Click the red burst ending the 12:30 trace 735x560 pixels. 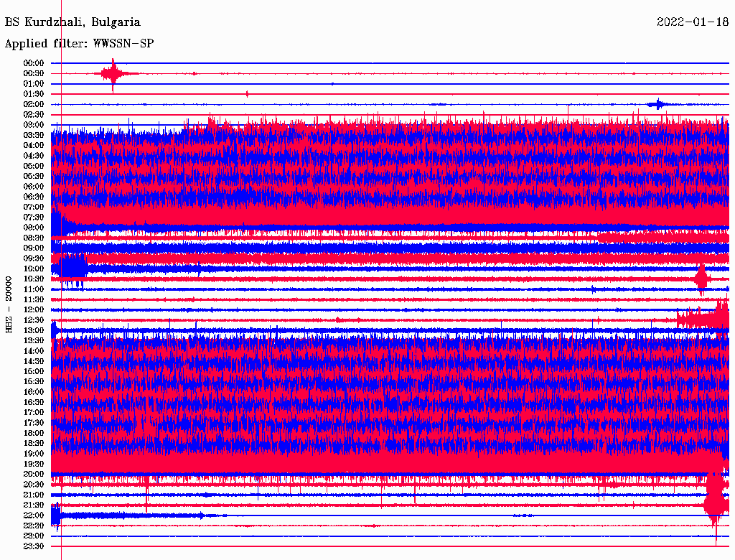(707, 318)
